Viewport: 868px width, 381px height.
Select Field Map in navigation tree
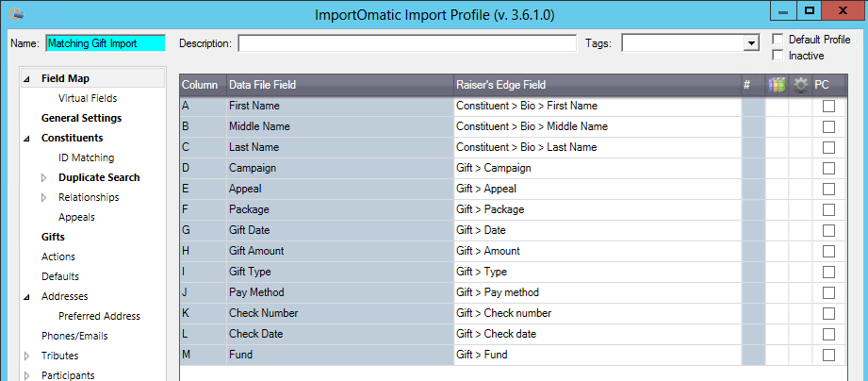65,78
